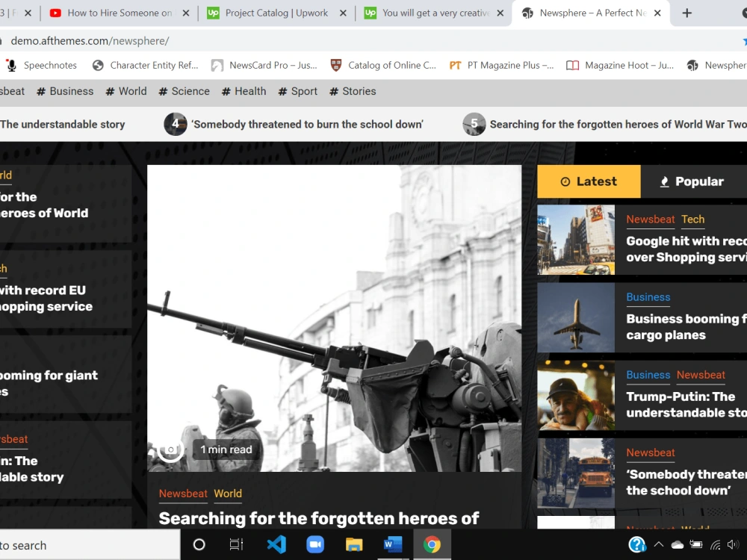
Task: Click the World category under the featured image
Action: tap(228, 494)
